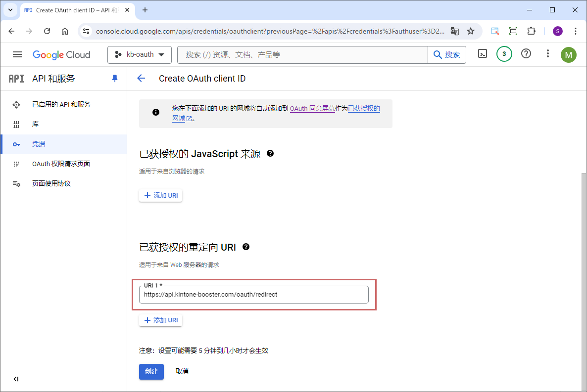The image size is (587, 392).
Task: Add URI under redirect URI section
Action: point(161,320)
